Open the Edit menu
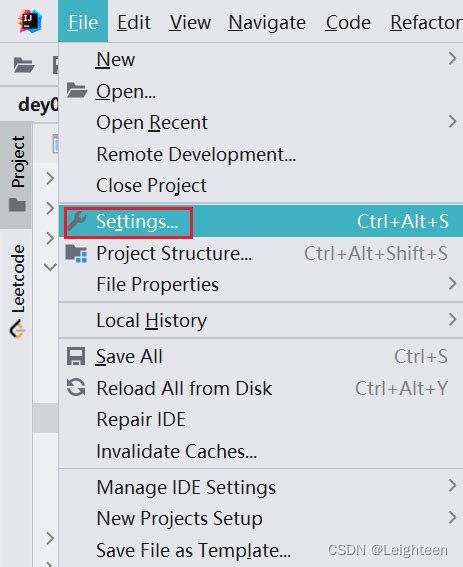The height and width of the screenshot is (567, 463). click(x=133, y=22)
